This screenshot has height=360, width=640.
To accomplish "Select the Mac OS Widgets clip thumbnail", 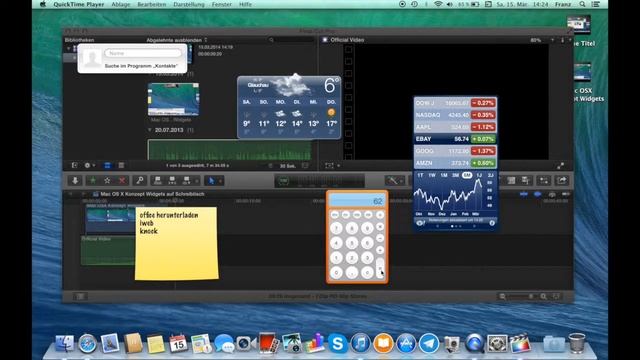I will (173, 99).
